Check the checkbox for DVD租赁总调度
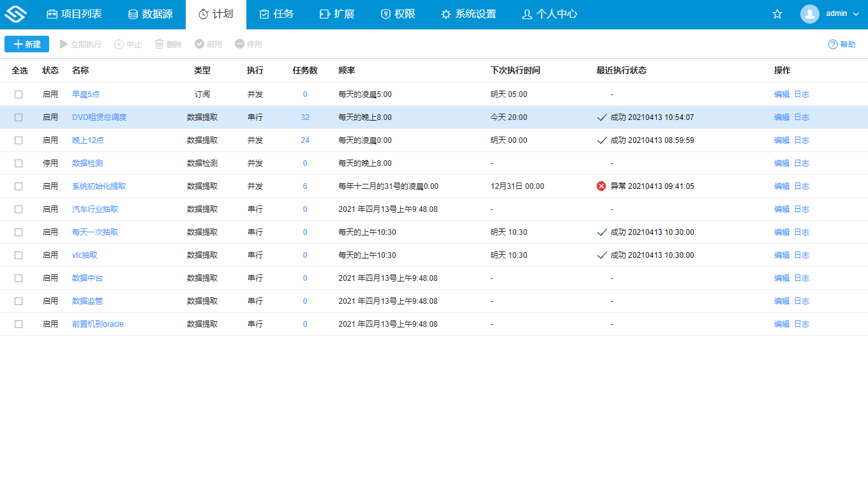868x487 pixels. [x=19, y=117]
